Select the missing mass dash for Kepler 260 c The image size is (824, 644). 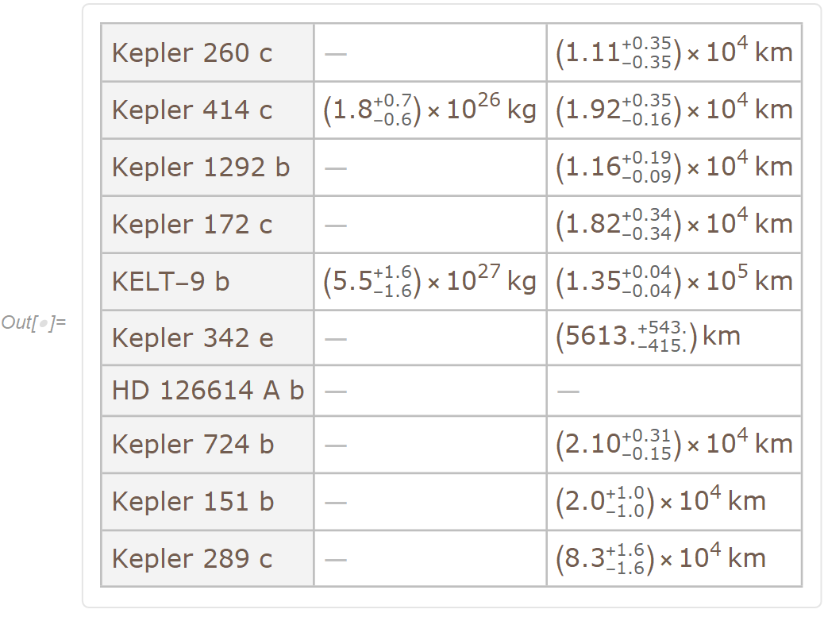point(336,54)
